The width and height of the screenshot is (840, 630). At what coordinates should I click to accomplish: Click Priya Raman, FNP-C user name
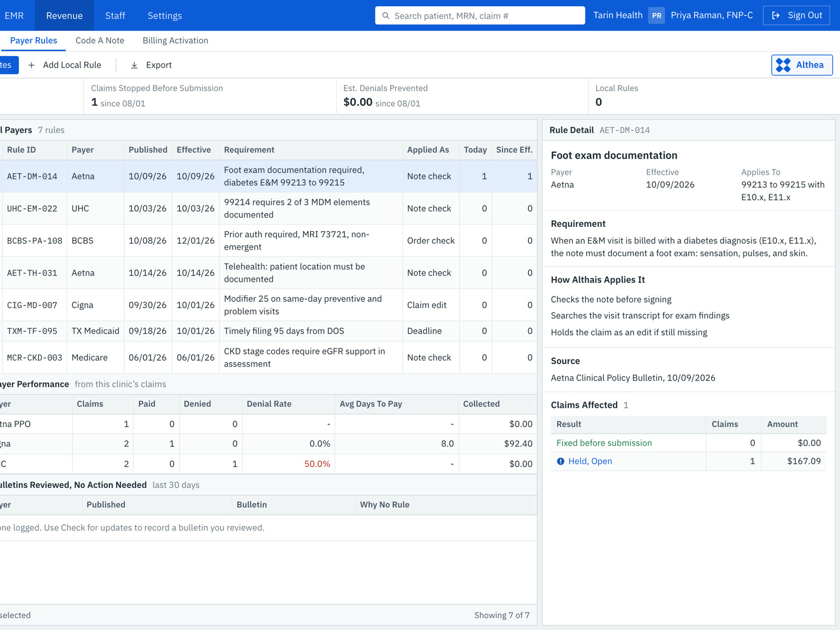click(x=712, y=16)
